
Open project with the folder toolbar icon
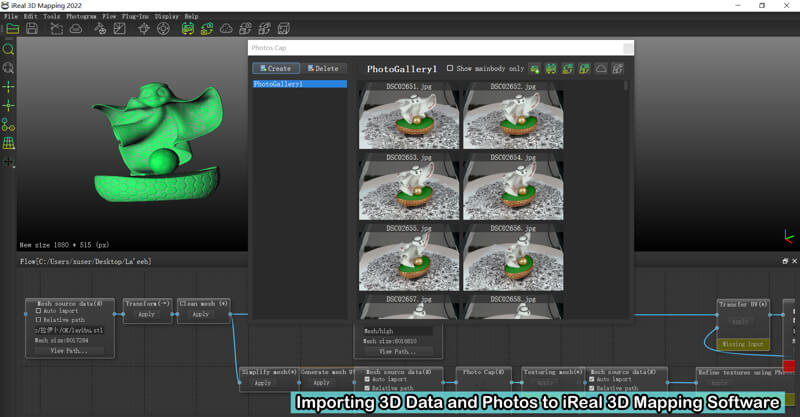(13, 29)
